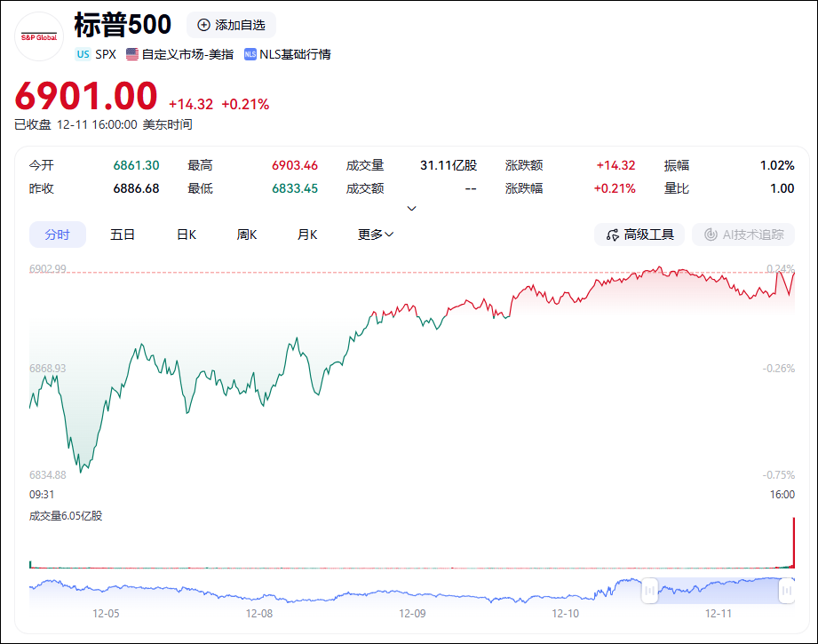Click the AI技术追踪 icon

(x=711, y=235)
